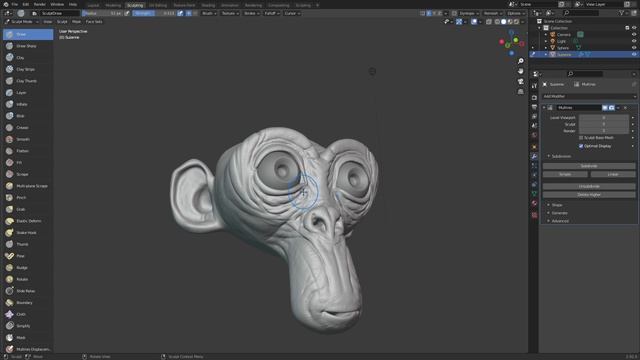The width and height of the screenshot is (640, 360).
Task: Uncheck the Optimal Display checkbox
Action: [x=581, y=146]
